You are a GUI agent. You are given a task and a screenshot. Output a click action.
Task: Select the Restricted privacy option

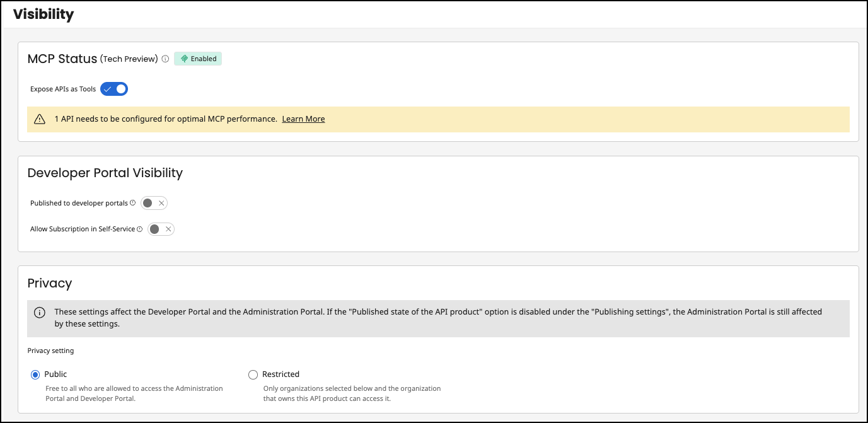253,374
